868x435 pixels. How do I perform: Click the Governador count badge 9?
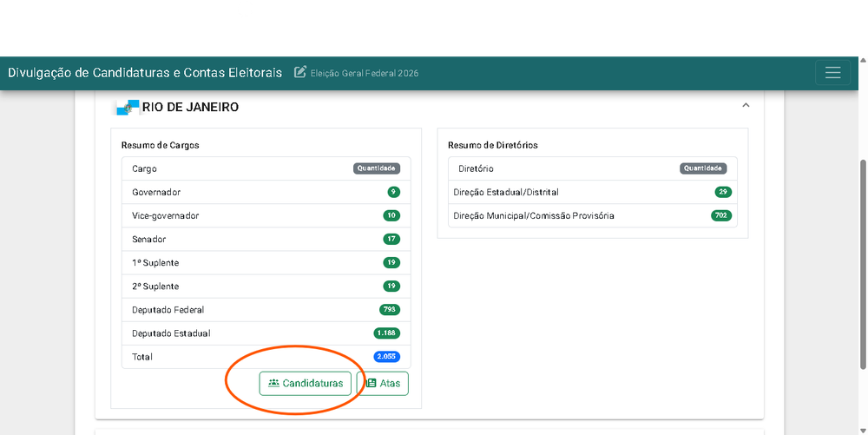[x=393, y=192]
